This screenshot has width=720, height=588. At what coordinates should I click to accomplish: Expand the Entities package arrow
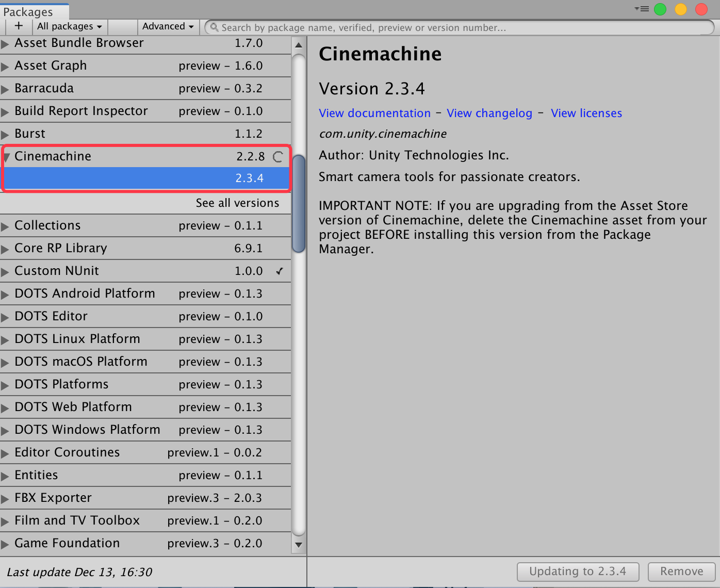coord(5,476)
